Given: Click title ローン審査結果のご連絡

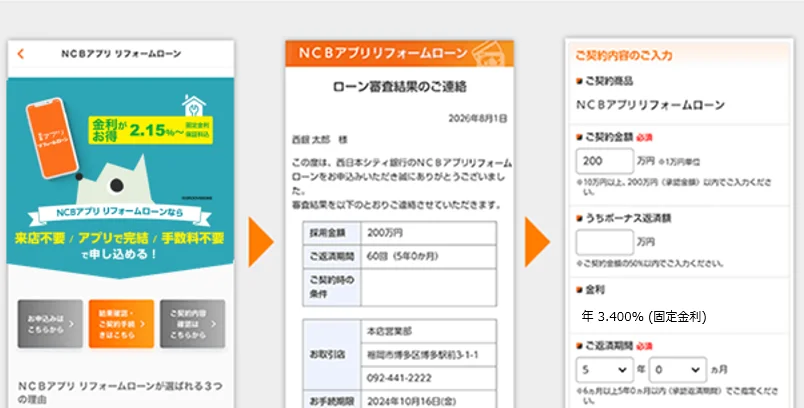Looking at the screenshot, I should pos(399,87).
